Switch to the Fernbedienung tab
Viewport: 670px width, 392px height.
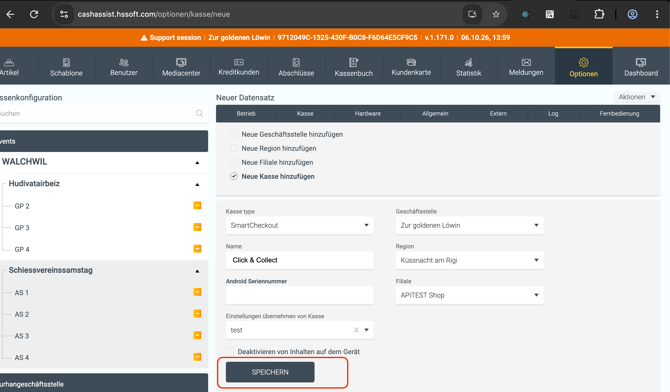coord(619,114)
